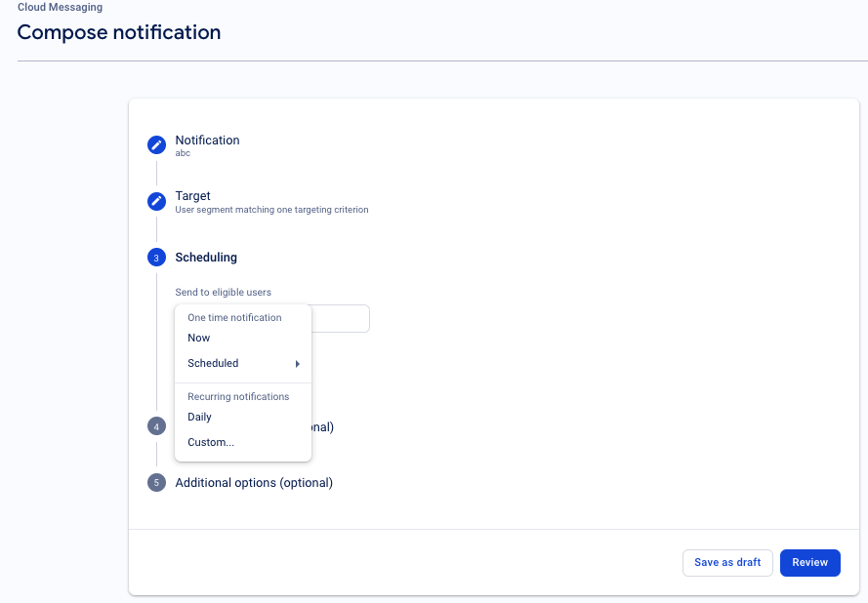
Task: Click the Review button
Action: (x=809, y=563)
